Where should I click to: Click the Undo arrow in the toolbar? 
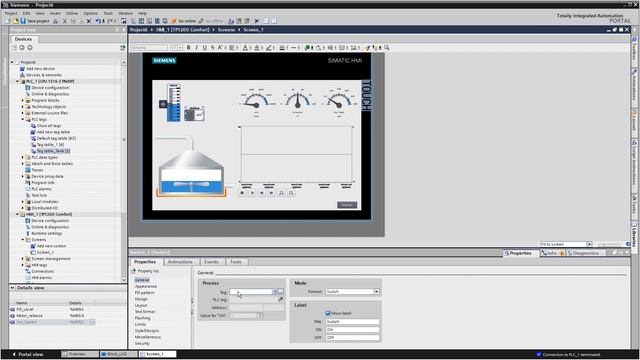[98, 21]
